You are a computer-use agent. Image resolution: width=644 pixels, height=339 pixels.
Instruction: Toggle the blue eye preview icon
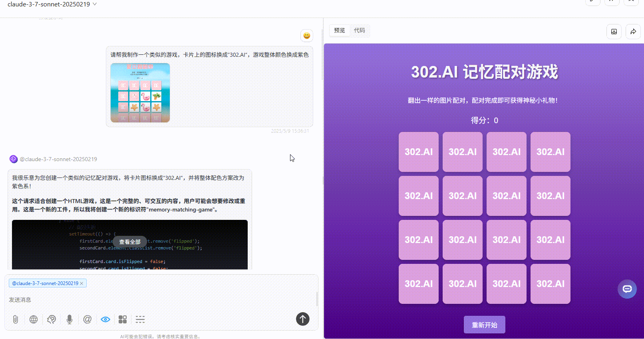105,319
